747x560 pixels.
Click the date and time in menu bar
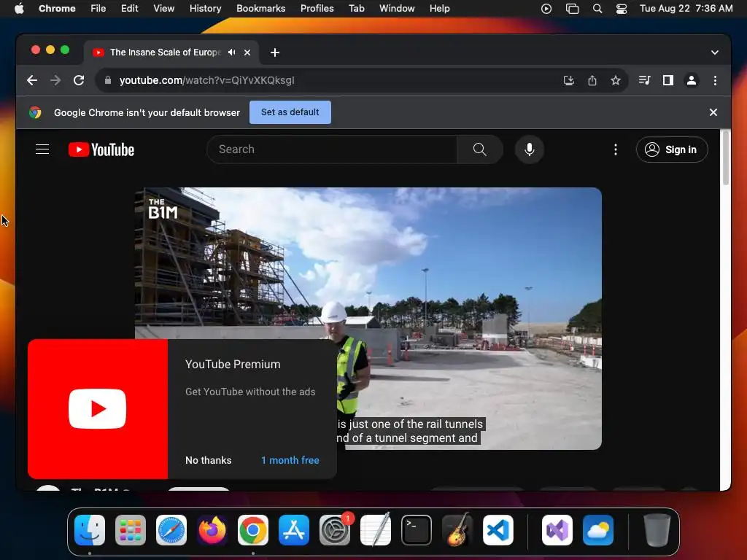[686, 9]
